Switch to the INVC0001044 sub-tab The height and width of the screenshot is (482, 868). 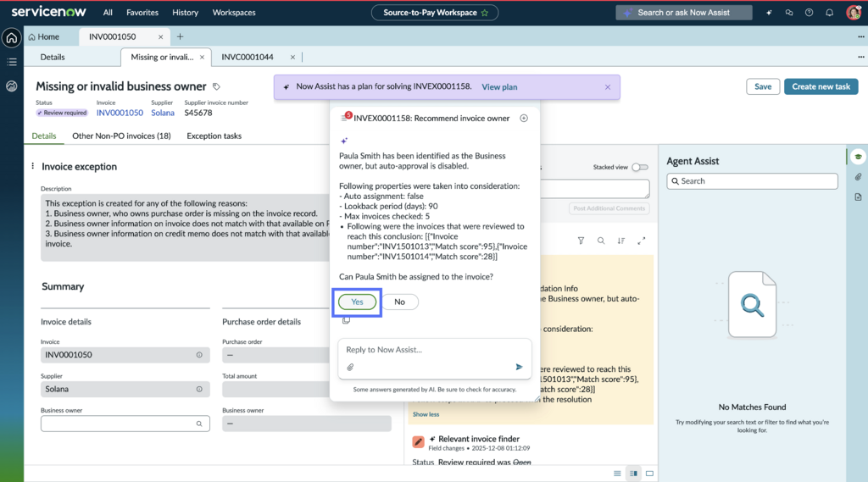tap(248, 57)
